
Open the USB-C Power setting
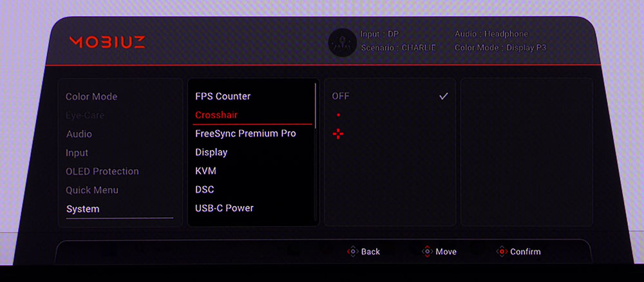224,208
